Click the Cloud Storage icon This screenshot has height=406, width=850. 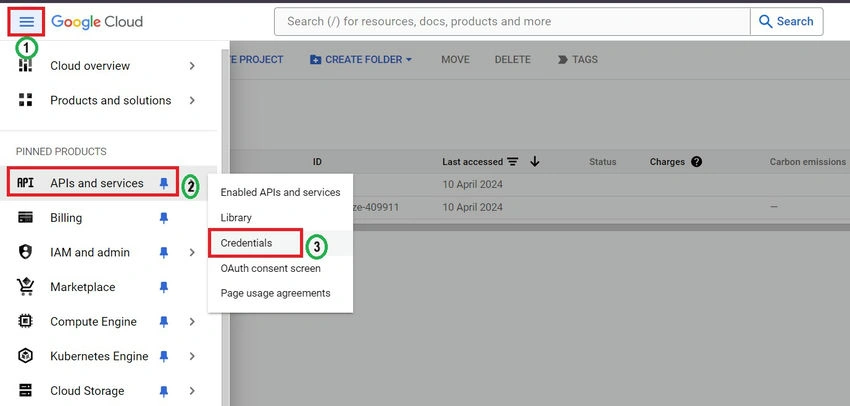coord(25,391)
